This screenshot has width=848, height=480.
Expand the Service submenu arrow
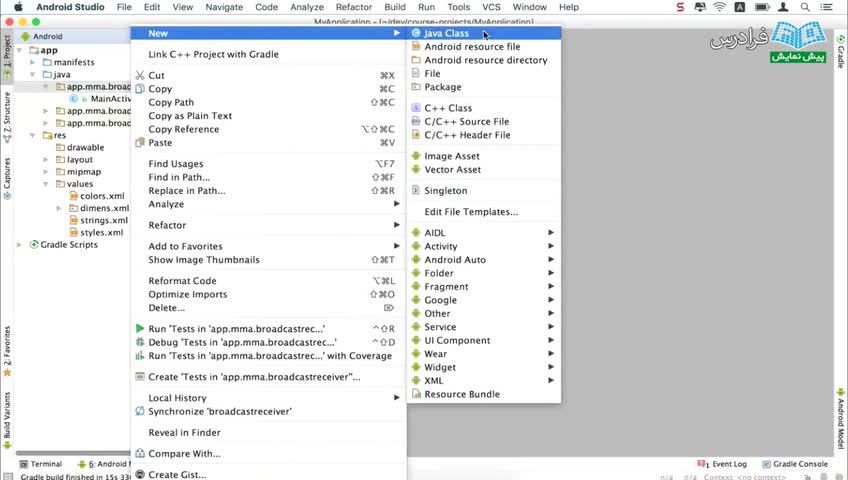pyautogui.click(x=551, y=326)
